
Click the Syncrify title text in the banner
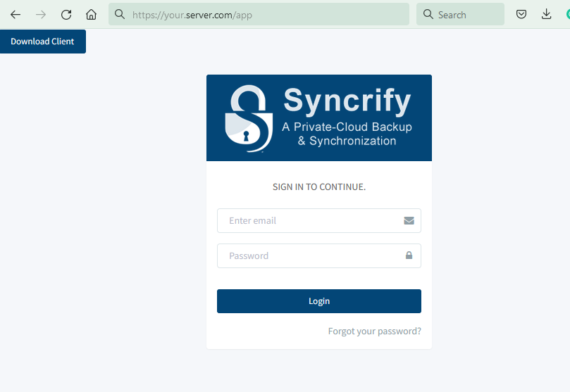pos(347,101)
